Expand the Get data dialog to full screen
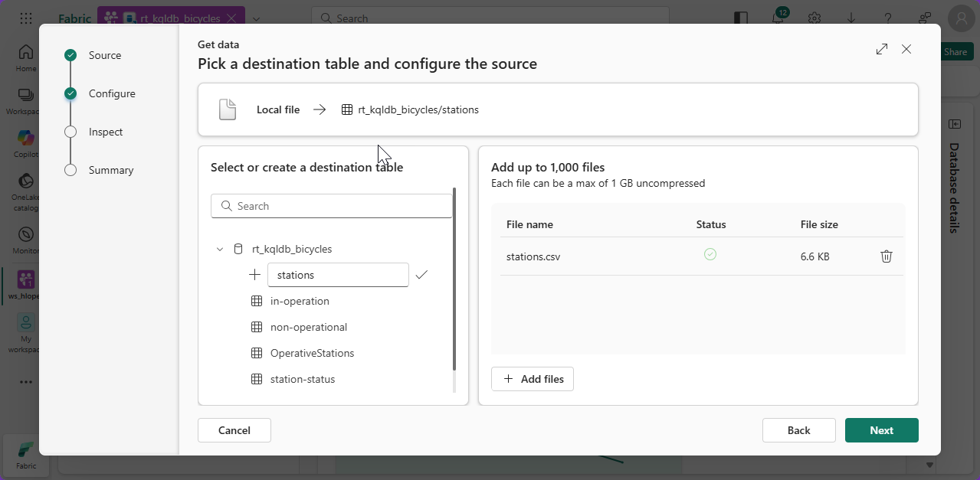This screenshot has width=980, height=480. click(x=882, y=49)
